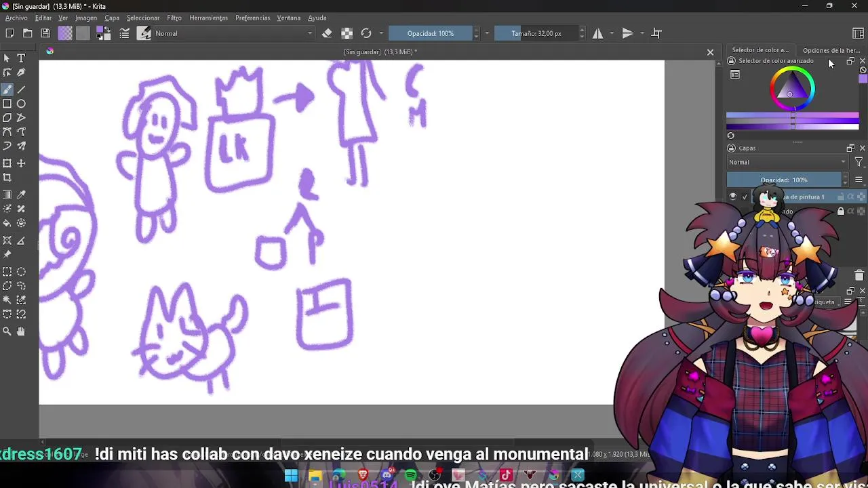Select the Move tool
Viewport: 868px width, 488px height.
click(21, 163)
